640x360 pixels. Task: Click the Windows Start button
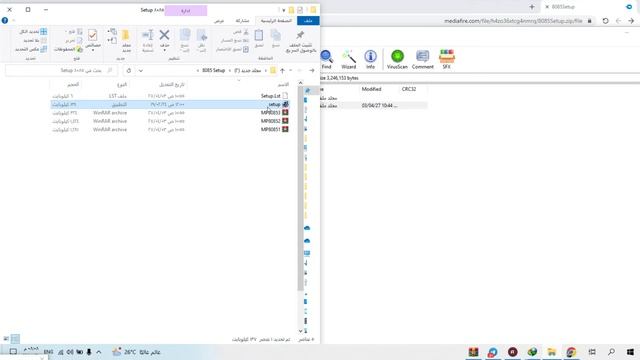click(630, 352)
